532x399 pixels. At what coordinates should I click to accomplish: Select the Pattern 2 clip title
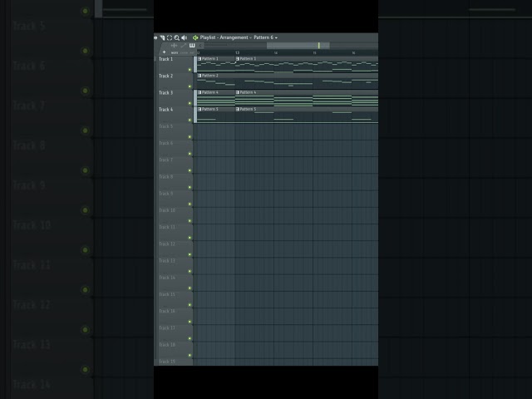point(210,76)
